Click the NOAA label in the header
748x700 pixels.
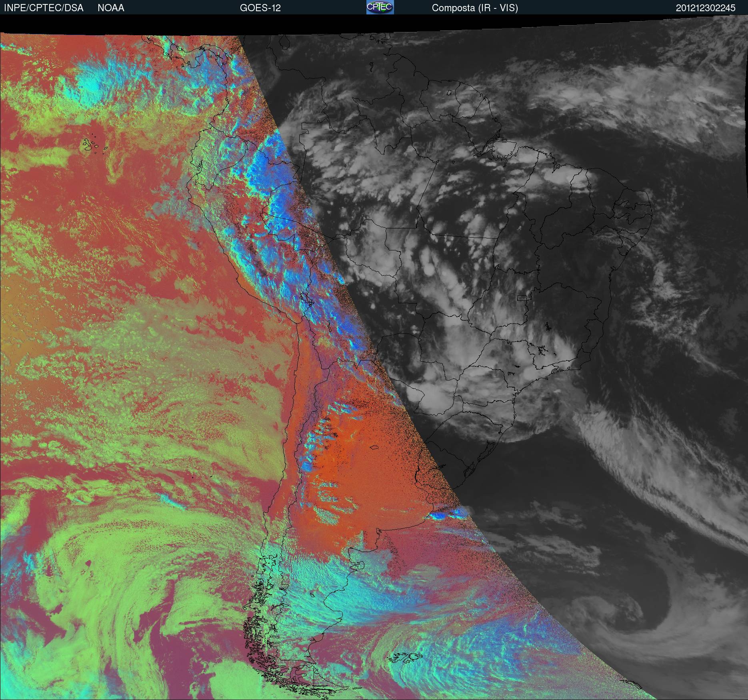111,8
